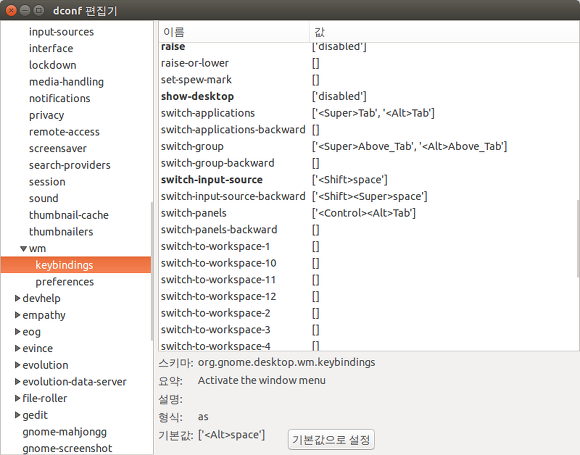
Task: Open the lockdown schema
Action: [53, 65]
